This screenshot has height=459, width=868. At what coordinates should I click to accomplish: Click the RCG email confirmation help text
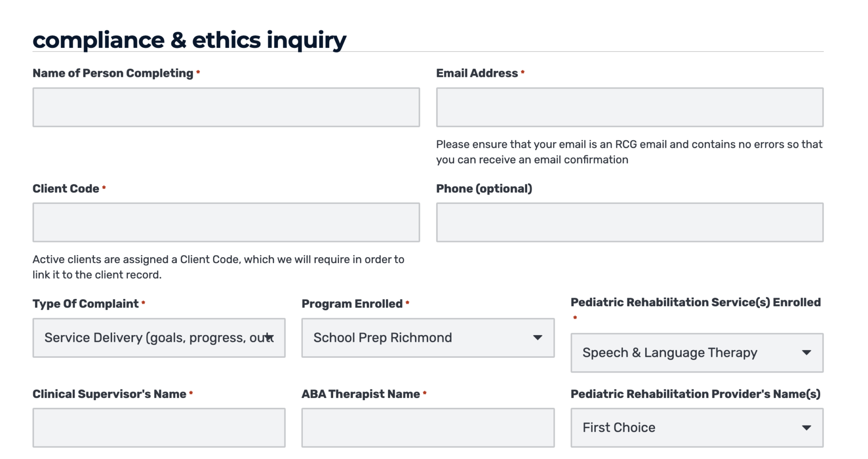[x=628, y=152]
